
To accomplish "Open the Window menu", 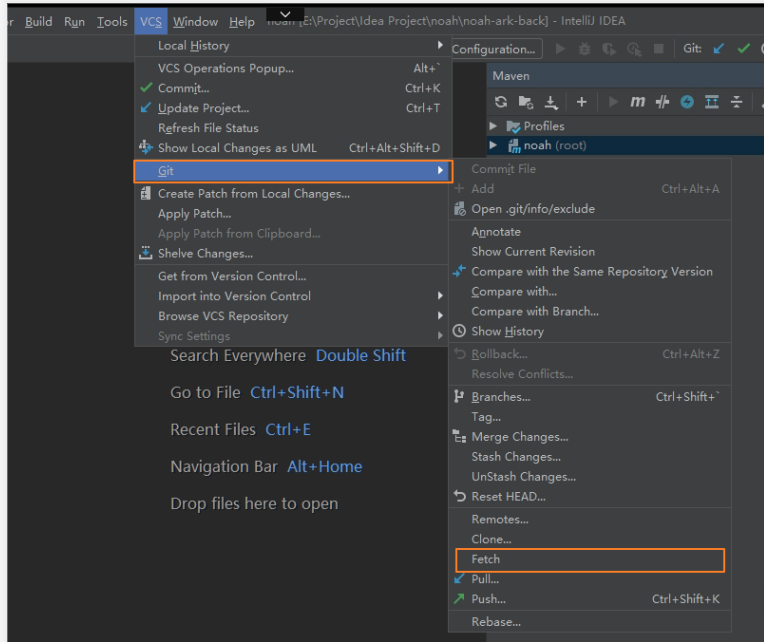I will point(195,21).
